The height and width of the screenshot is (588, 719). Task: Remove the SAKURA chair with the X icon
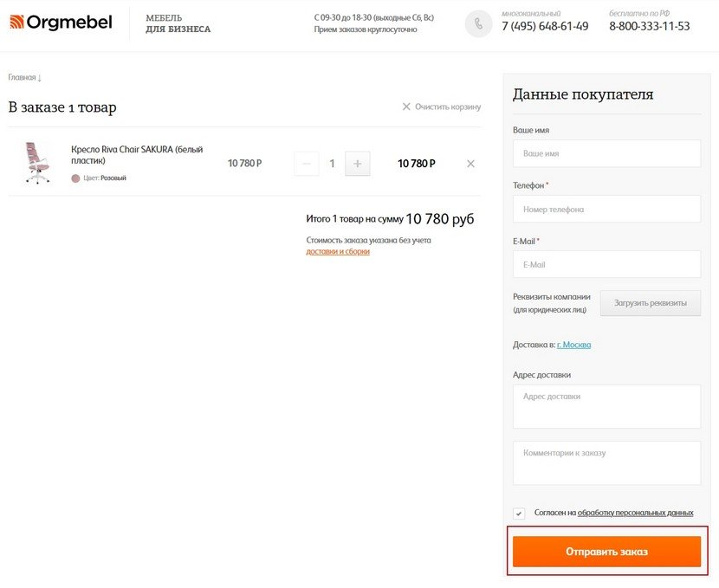(x=470, y=164)
